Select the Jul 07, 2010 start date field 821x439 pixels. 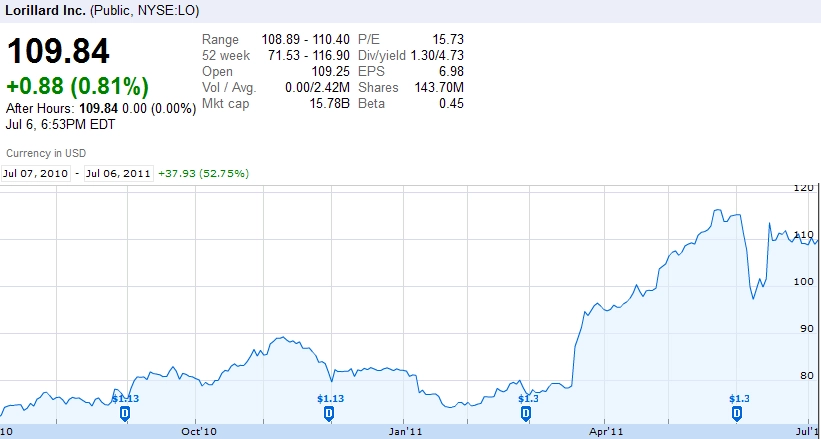click(x=36, y=173)
